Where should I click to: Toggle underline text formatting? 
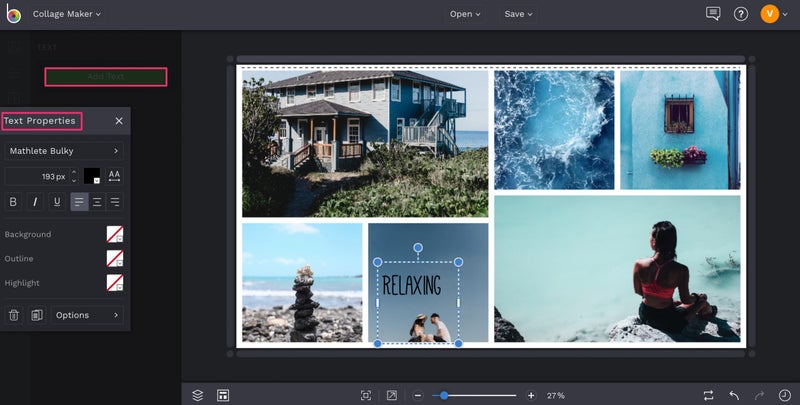pos(58,202)
